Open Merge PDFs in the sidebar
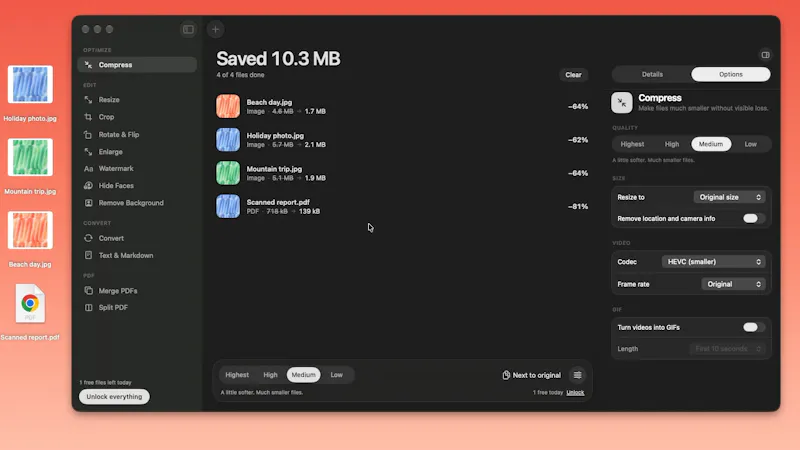The height and width of the screenshot is (450, 800). pyautogui.click(x=137, y=290)
